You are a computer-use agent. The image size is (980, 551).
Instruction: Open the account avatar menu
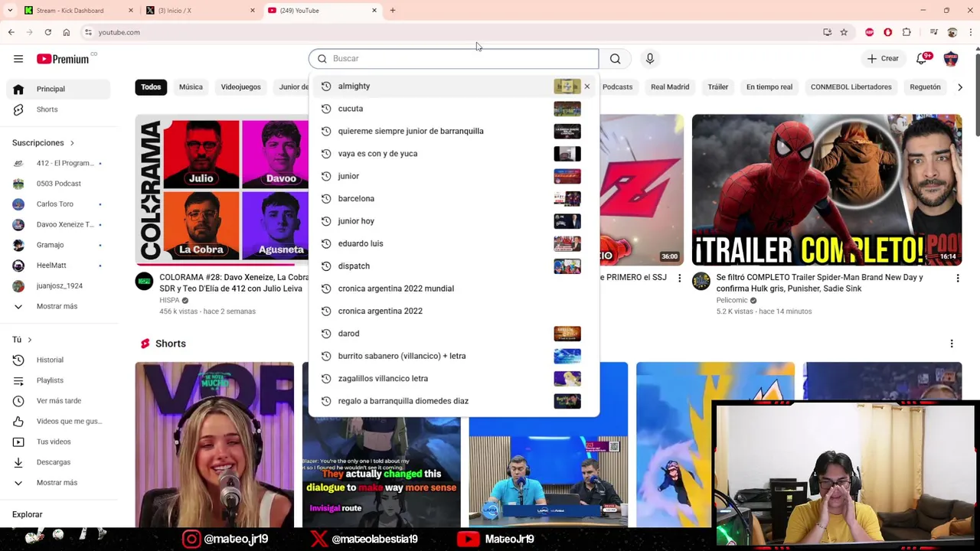(951, 59)
